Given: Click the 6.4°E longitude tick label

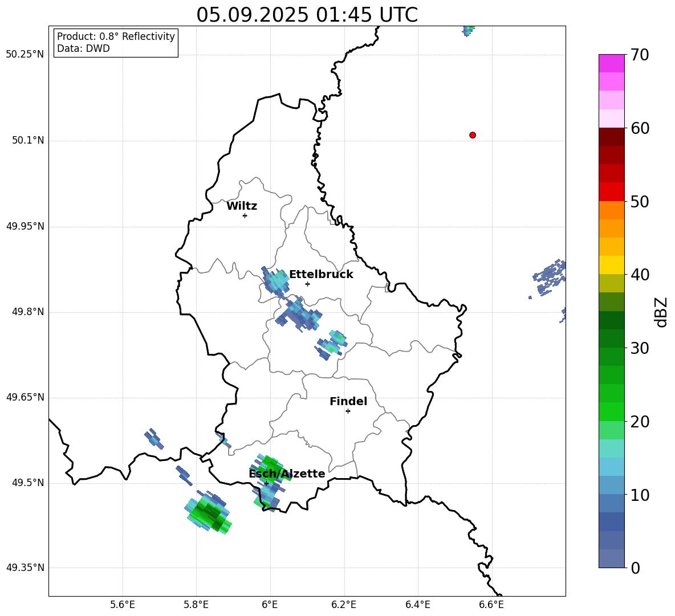Looking at the screenshot, I should click(417, 605).
